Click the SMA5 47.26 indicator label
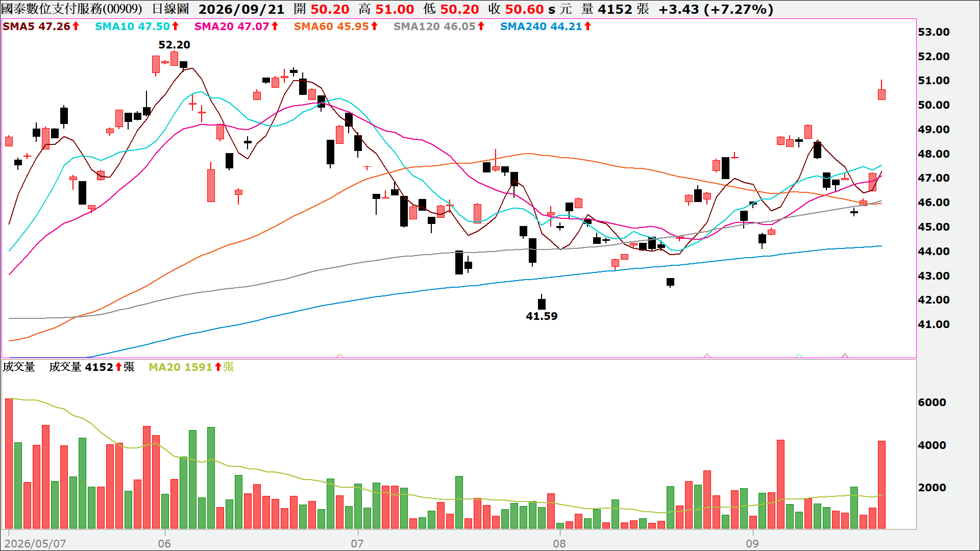980x551 pixels. 41,27
